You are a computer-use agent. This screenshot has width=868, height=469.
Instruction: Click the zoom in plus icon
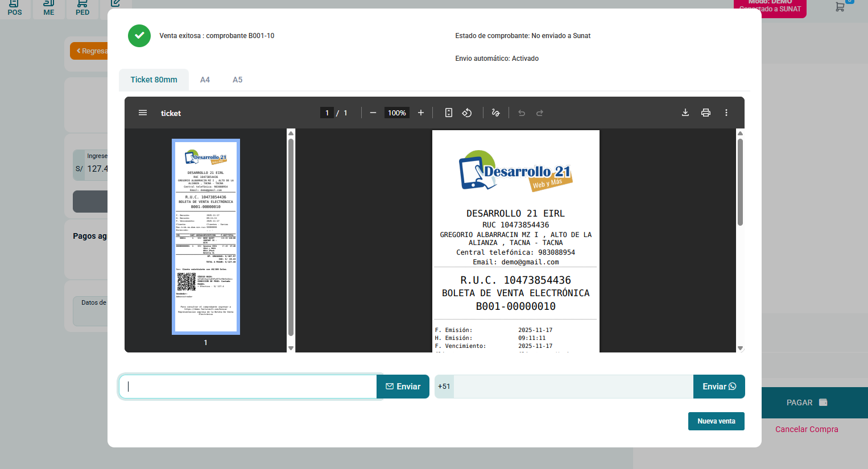point(421,113)
